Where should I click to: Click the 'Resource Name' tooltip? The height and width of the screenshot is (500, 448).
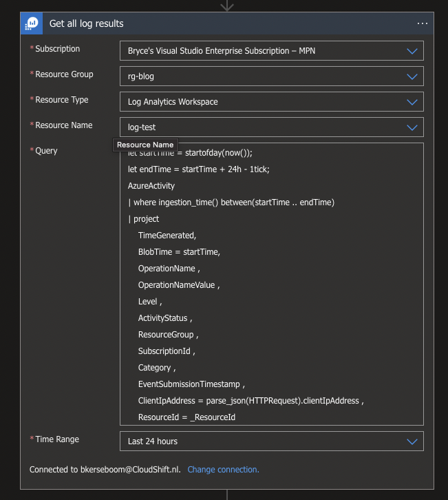pyautogui.click(x=145, y=145)
